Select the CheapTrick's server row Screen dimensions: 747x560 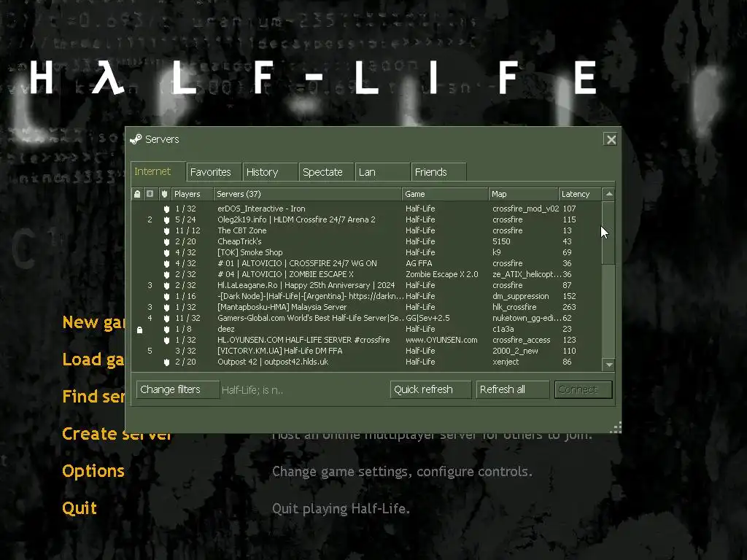[x=366, y=242]
